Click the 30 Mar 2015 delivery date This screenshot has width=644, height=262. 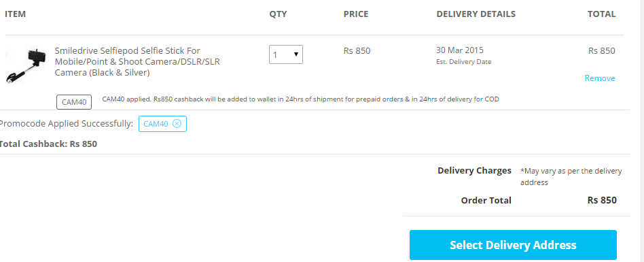tap(460, 50)
